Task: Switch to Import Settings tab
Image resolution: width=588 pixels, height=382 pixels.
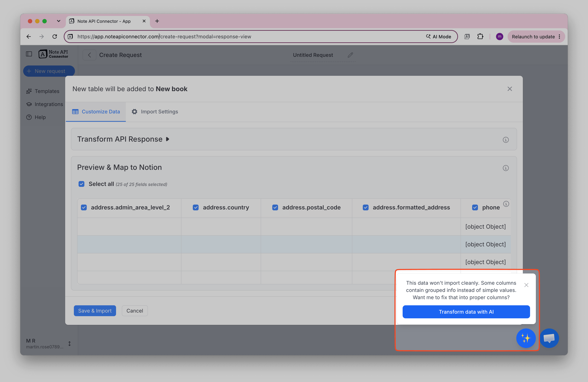Action: [x=155, y=112]
